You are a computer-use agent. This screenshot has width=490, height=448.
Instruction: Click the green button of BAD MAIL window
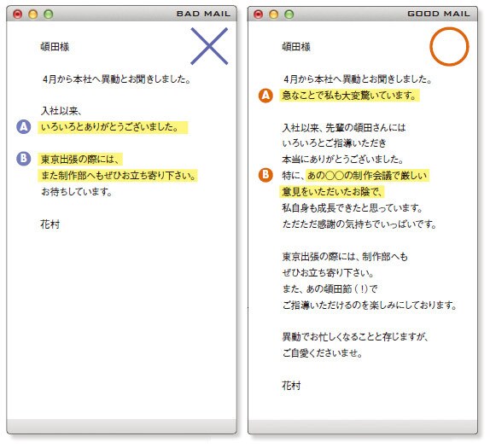tap(48, 14)
